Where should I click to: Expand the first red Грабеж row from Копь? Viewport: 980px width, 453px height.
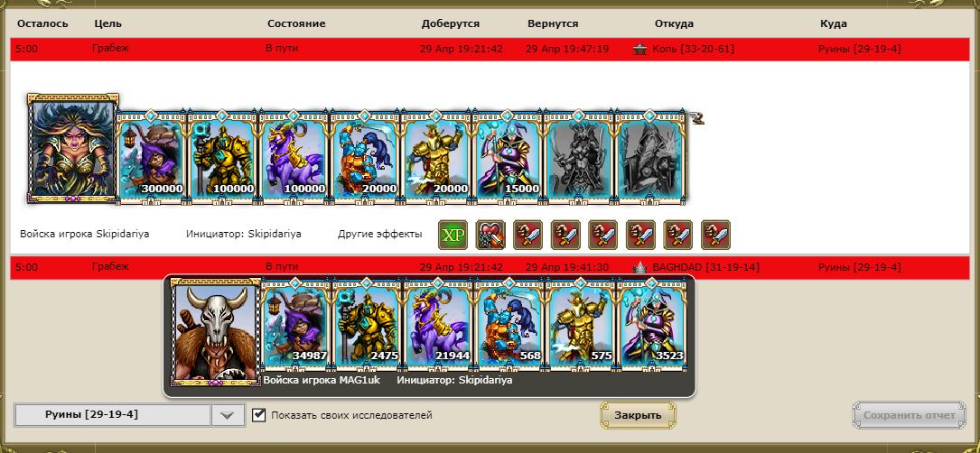[x=490, y=50]
